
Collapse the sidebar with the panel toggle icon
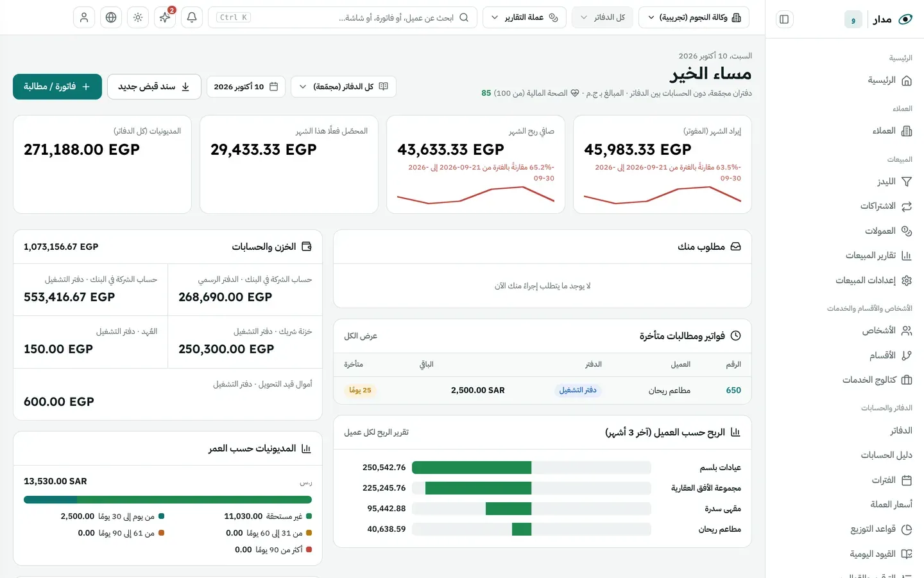pyautogui.click(x=784, y=19)
